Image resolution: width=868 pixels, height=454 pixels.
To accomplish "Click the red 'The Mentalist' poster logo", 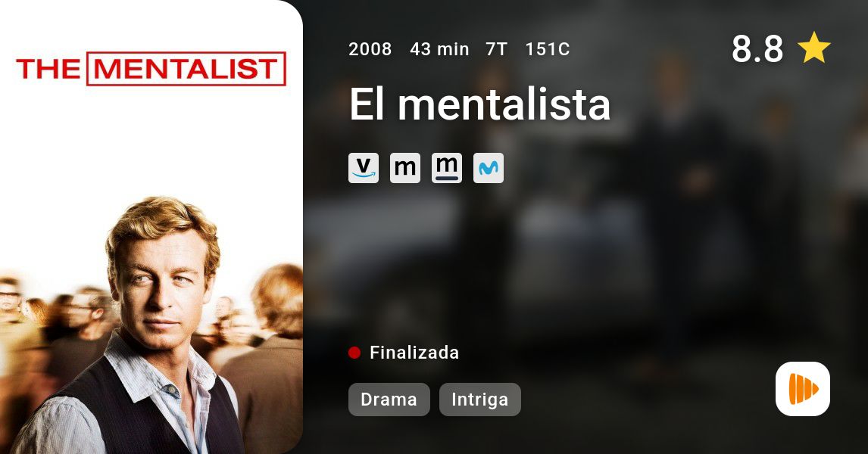I will [x=151, y=69].
